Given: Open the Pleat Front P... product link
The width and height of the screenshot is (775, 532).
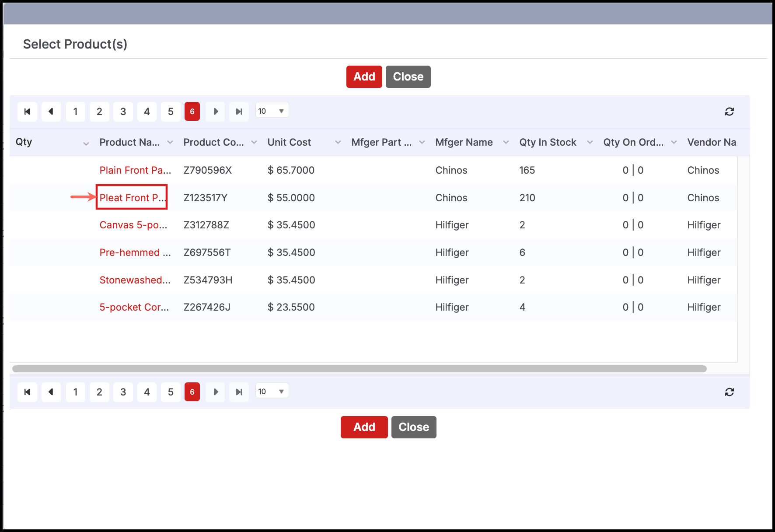Looking at the screenshot, I should 133,198.
